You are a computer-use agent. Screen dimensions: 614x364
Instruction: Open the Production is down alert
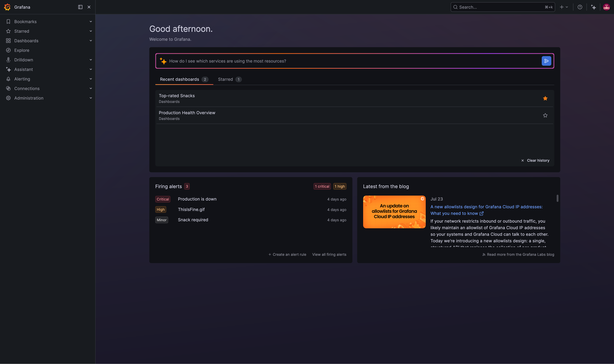[197, 199]
